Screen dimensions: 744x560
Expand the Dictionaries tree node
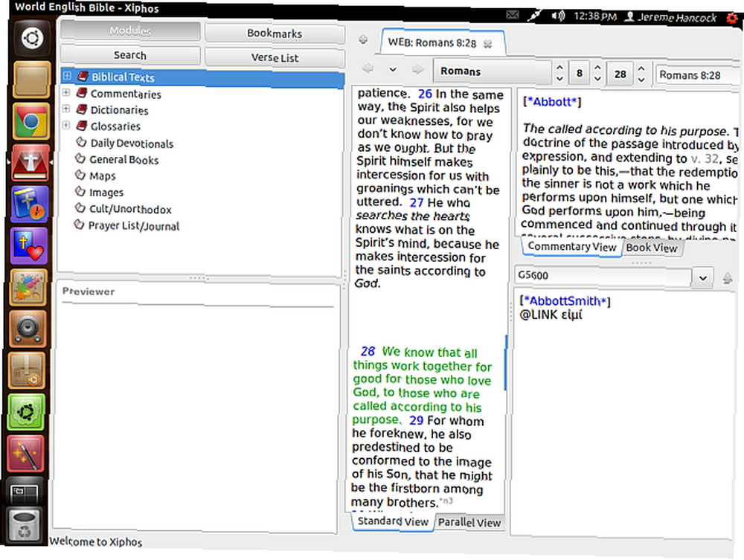coord(66,109)
